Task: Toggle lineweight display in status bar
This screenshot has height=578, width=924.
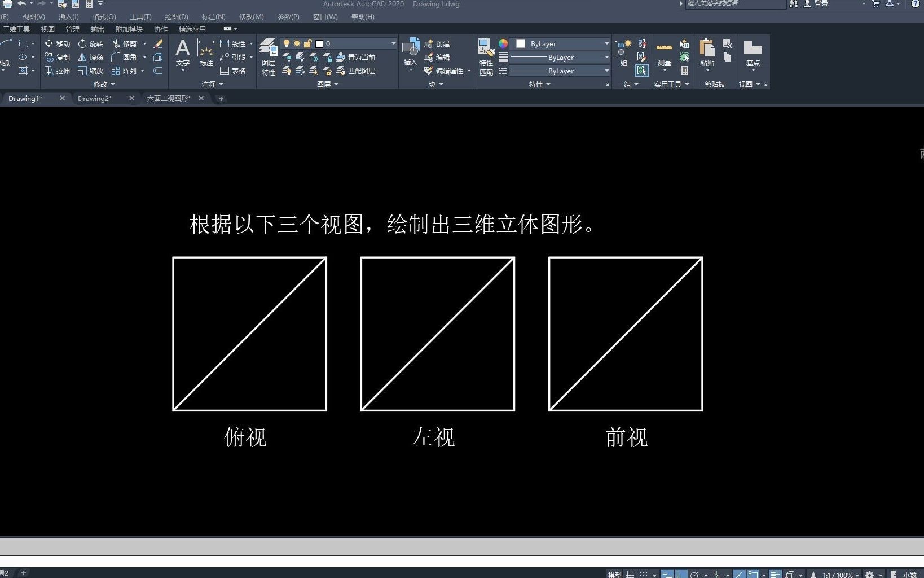Action: (776, 574)
